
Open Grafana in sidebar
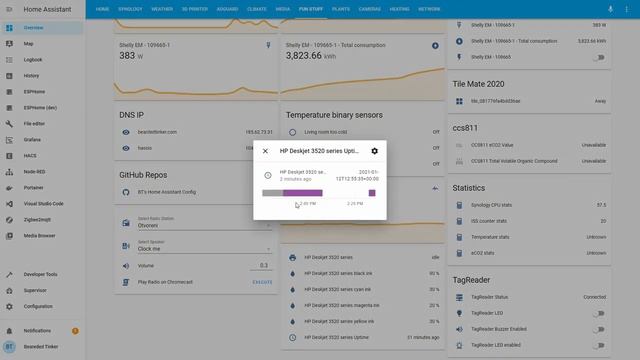[x=42, y=140]
